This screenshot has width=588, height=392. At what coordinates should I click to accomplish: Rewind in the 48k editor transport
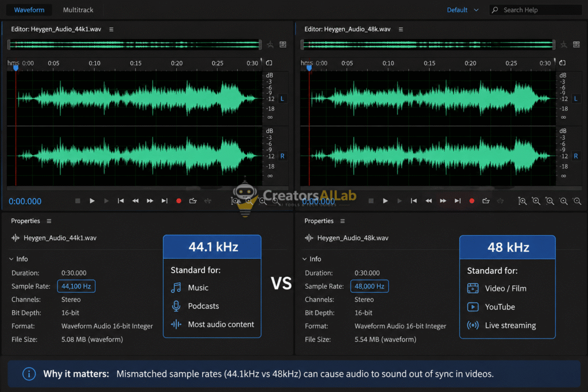(428, 201)
